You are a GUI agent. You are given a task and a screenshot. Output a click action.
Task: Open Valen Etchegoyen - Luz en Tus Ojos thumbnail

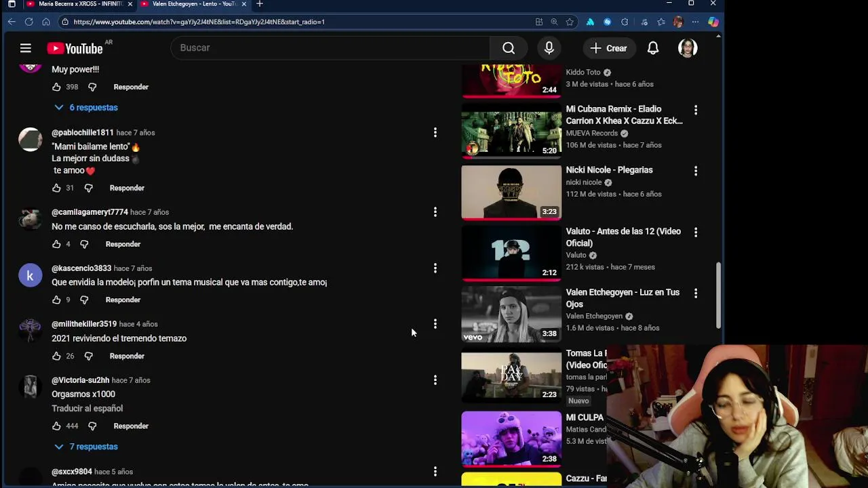coord(511,314)
